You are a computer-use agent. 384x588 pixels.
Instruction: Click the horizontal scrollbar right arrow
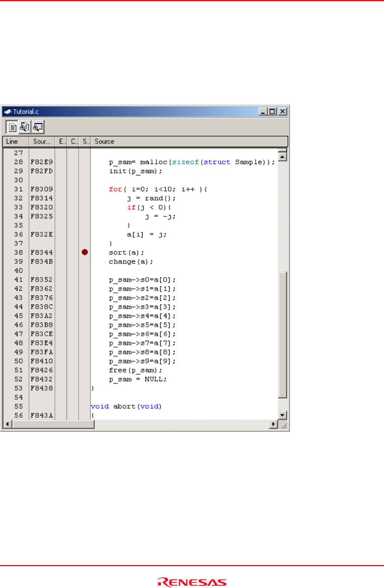(274, 424)
